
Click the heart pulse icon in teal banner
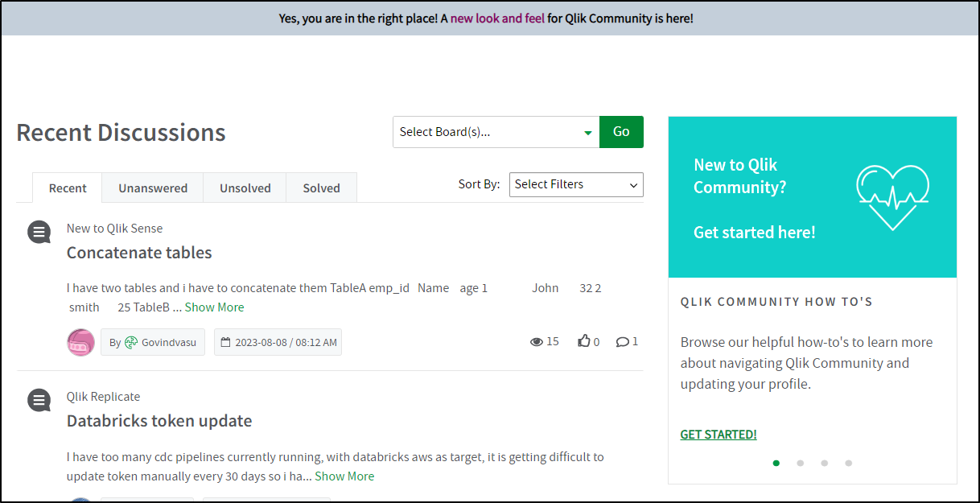coord(892,198)
